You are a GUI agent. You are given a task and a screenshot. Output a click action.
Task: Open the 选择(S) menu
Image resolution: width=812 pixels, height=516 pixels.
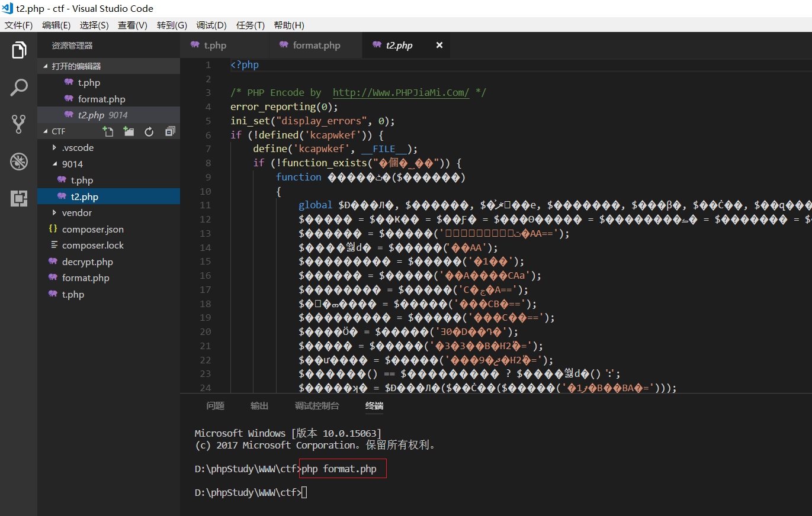[x=94, y=25]
